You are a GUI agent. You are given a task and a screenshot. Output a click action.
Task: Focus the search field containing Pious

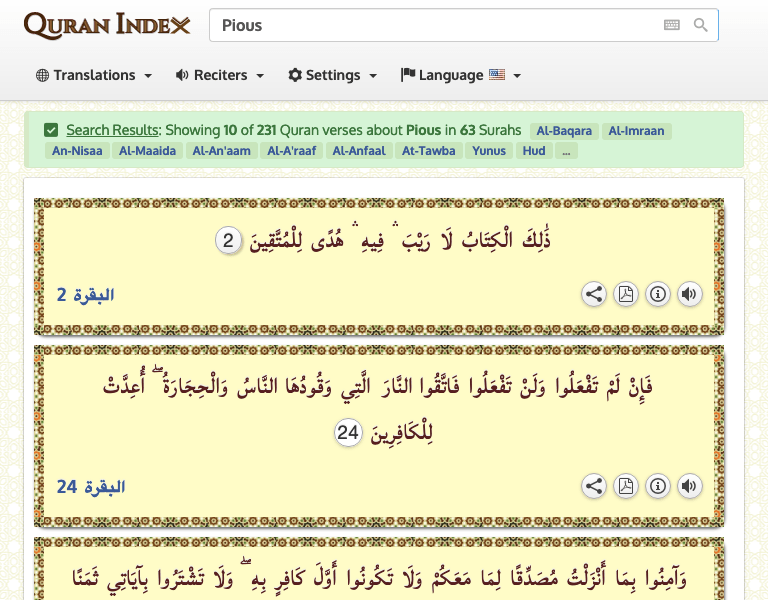(x=430, y=25)
